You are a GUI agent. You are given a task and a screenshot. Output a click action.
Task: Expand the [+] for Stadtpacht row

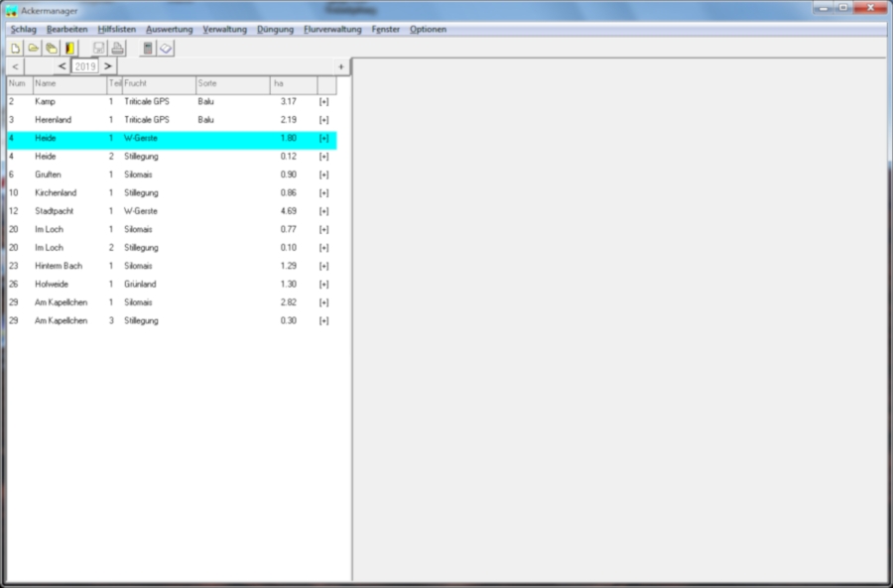[323, 211]
